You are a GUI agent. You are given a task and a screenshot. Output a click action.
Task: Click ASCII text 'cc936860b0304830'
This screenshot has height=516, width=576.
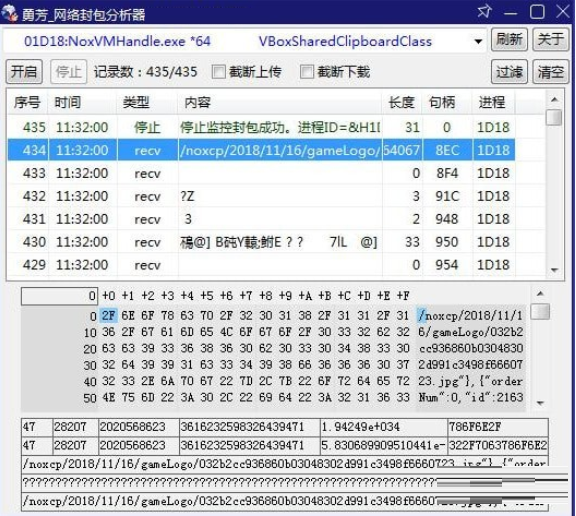[x=471, y=348]
